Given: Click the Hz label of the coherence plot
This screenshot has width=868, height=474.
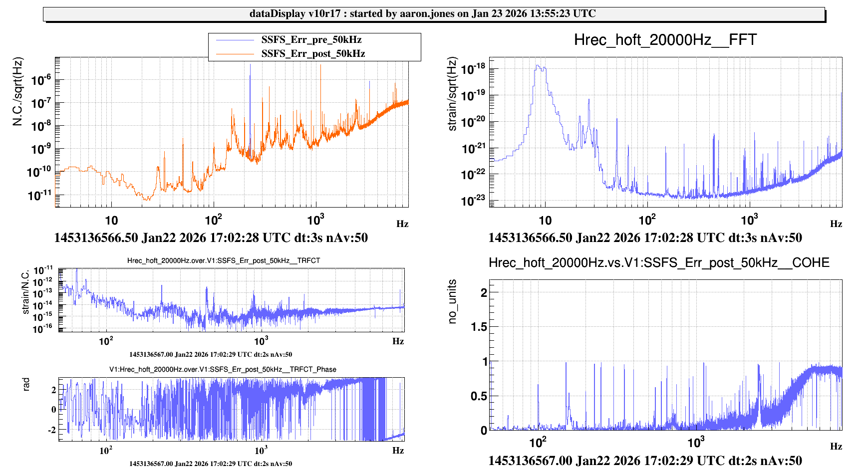Looking at the screenshot, I should 836,447.
